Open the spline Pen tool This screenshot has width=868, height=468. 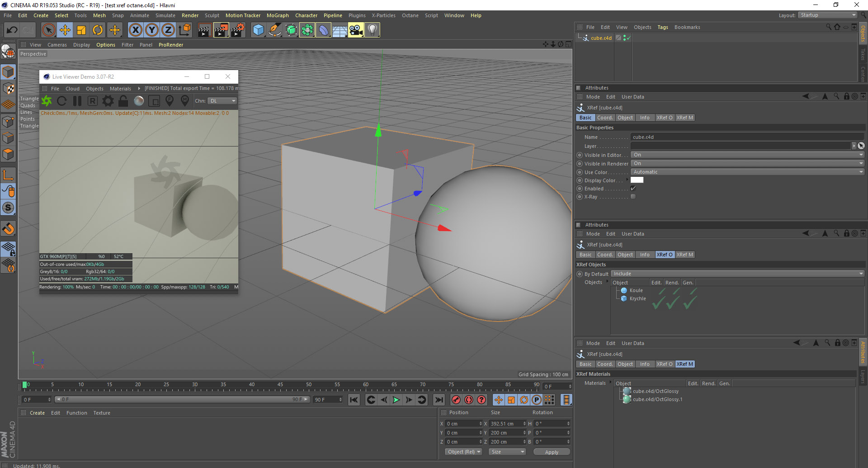[x=274, y=30]
